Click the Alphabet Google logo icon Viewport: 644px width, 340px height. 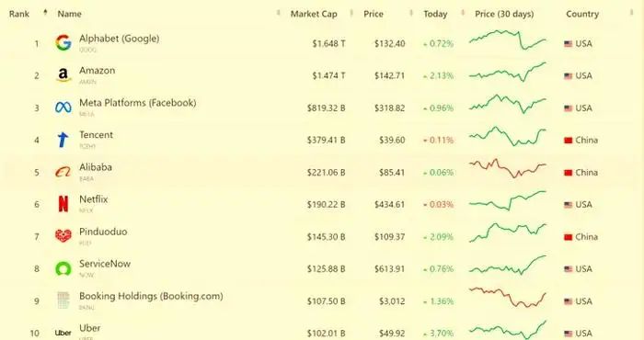63,42
